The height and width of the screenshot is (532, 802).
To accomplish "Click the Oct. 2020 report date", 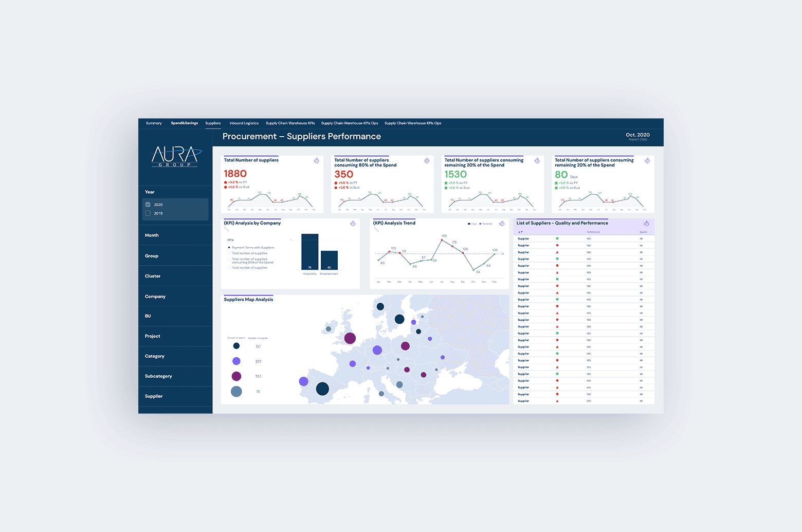I will pyautogui.click(x=637, y=135).
